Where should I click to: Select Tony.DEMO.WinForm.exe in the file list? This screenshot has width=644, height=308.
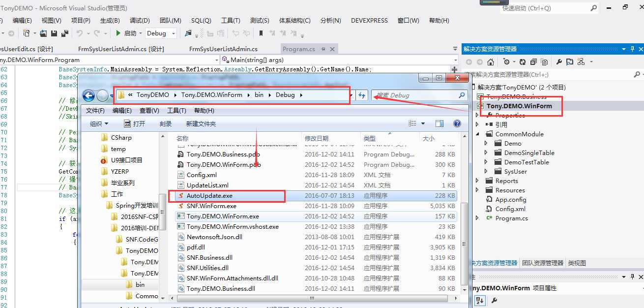(x=223, y=216)
